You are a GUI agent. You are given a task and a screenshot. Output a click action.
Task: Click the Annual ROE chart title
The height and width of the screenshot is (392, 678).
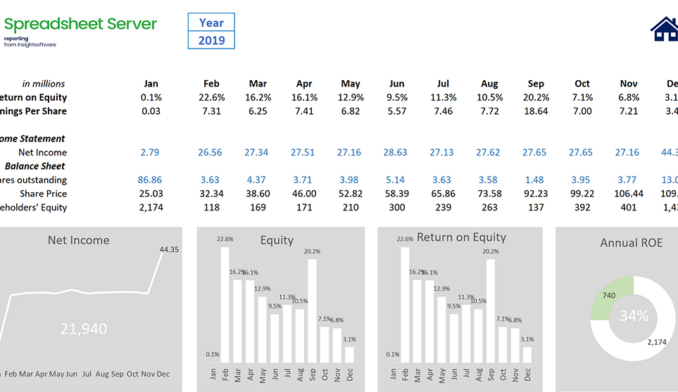pyautogui.click(x=631, y=243)
